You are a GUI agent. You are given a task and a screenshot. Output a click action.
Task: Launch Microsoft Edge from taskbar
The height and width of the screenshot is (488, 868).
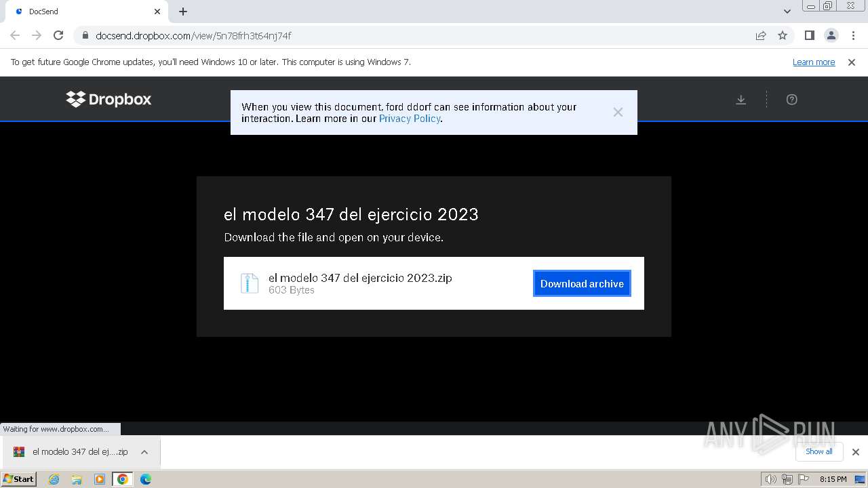tap(146, 479)
